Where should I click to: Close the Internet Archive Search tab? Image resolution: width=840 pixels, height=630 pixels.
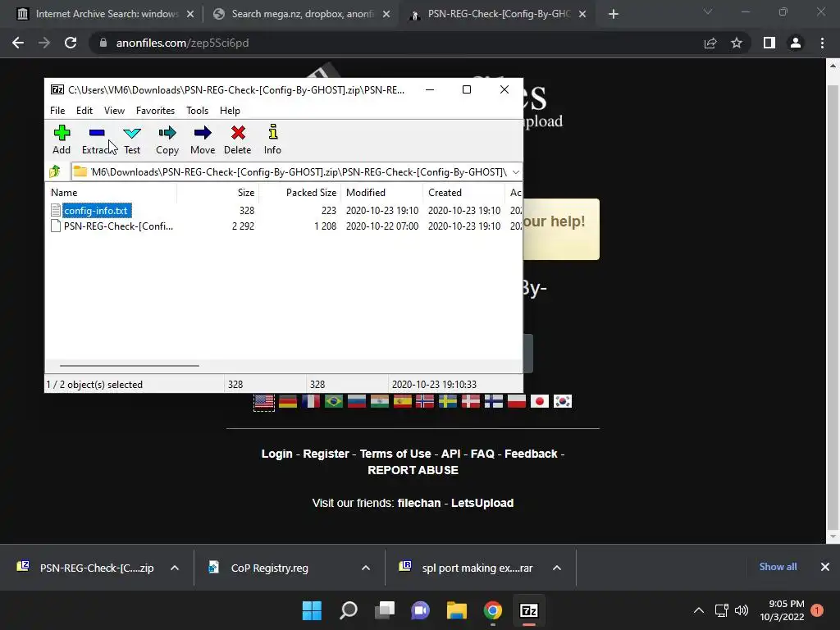click(190, 14)
